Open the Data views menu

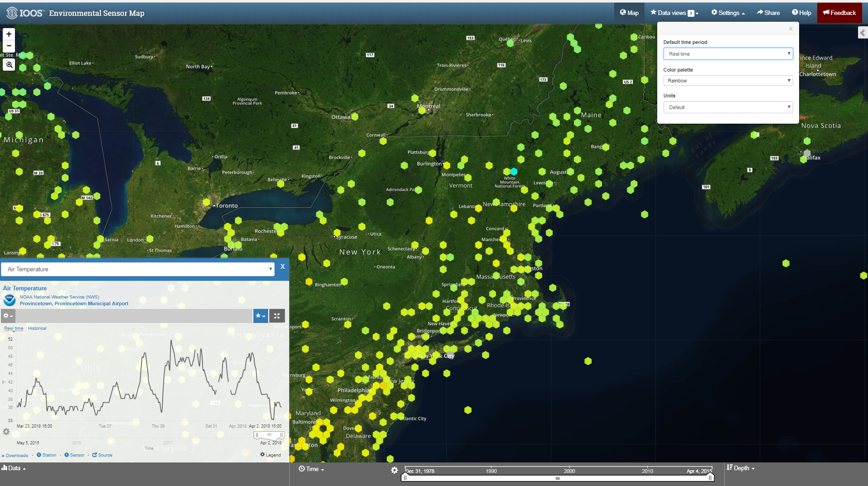[x=674, y=13]
